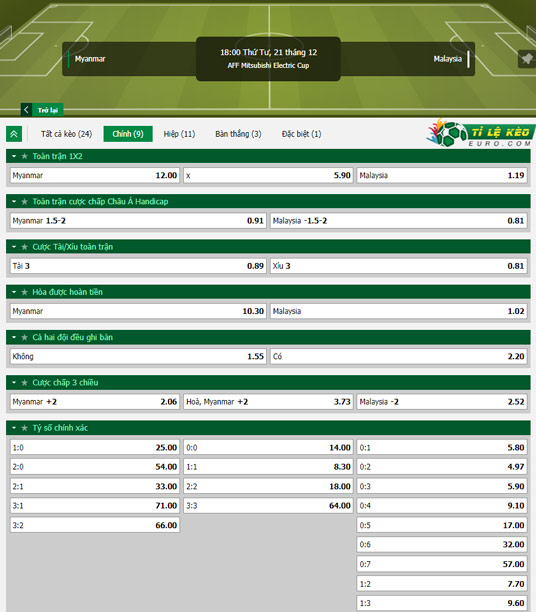Collapse the Châu Á Handicap section arrow
Viewport: 536px width, 612px height.
[14, 201]
